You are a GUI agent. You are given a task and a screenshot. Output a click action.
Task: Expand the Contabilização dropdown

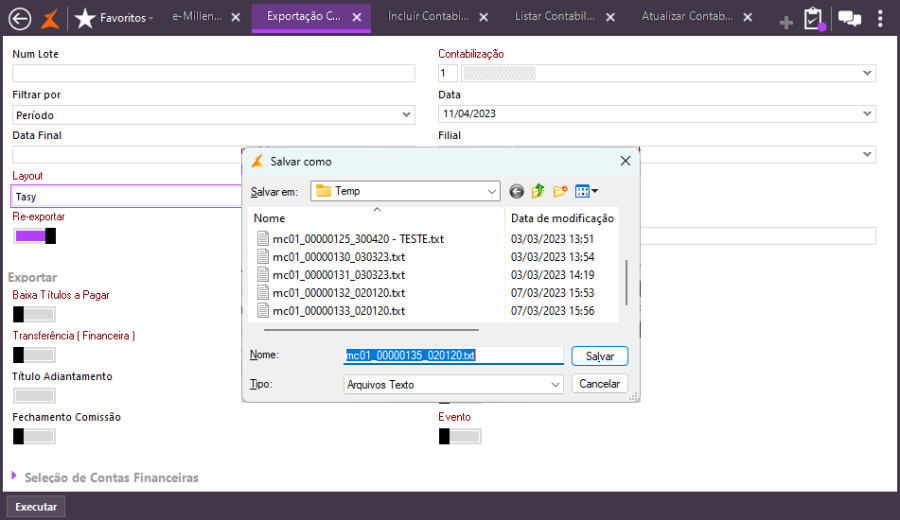(867, 73)
